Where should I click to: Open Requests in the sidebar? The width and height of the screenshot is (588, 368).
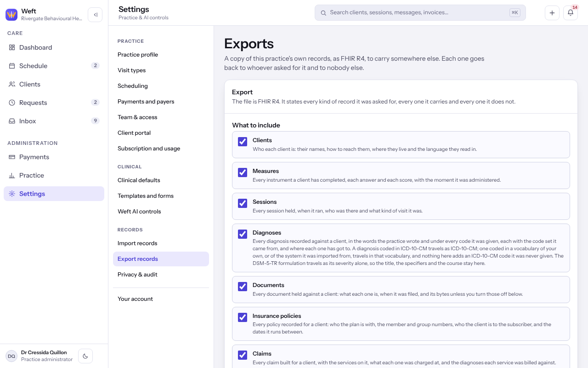click(x=54, y=103)
